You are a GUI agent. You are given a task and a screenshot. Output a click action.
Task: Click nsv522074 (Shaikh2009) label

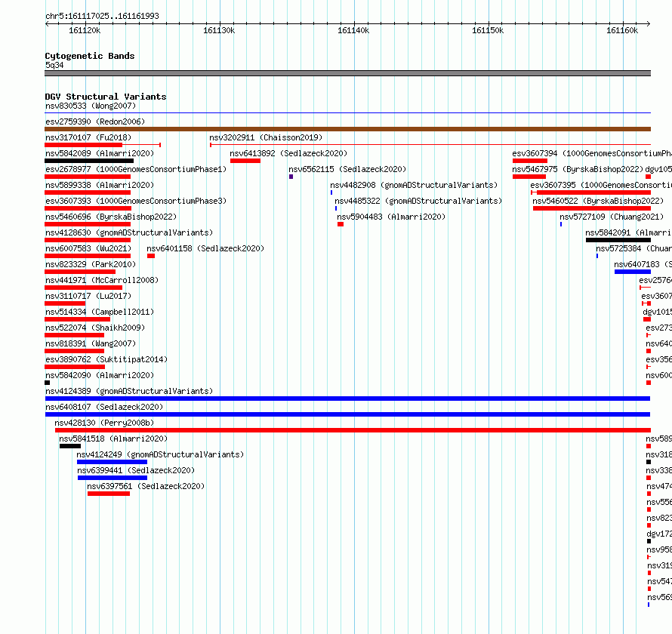click(x=95, y=328)
